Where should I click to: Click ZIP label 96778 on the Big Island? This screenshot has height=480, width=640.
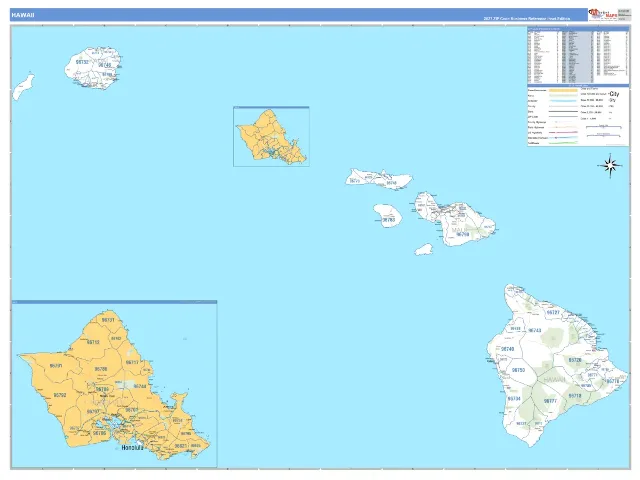click(x=613, y=381)
